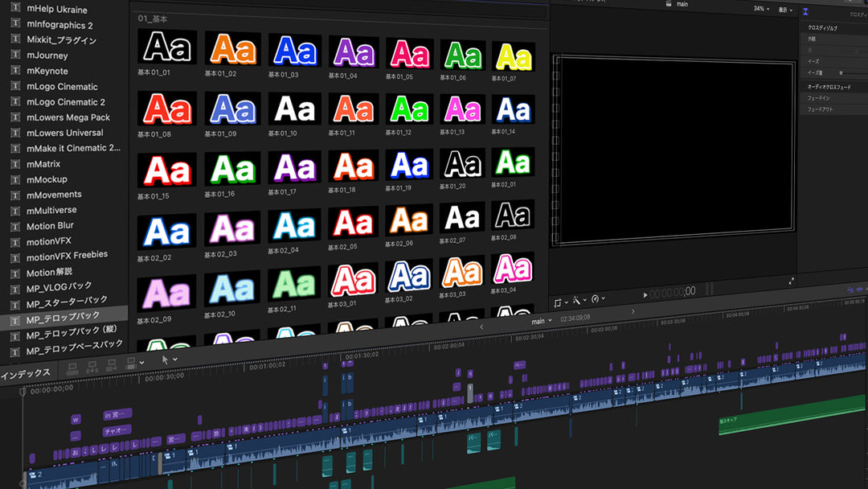Image resolution: width=868 pixels, height=489 pixels.
Task: Click the viewer fullscreen arrows icon
Action: [791, 281]
